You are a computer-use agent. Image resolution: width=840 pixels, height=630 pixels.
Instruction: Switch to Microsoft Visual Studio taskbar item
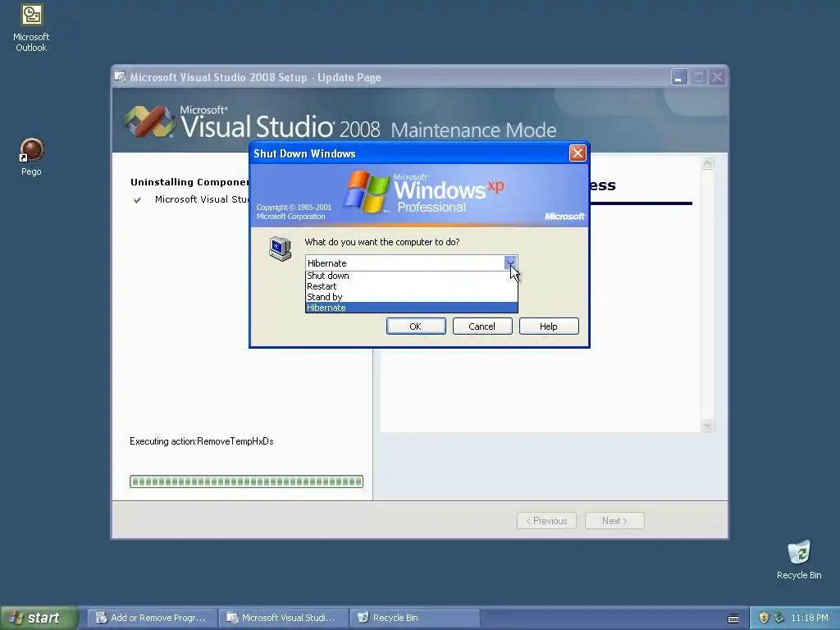click(284, 618)
